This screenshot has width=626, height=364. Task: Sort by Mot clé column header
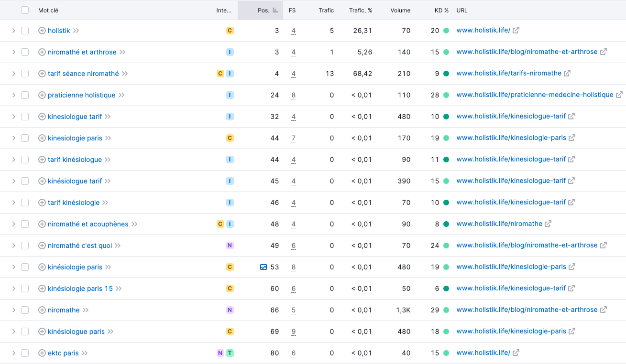[48, 11]
